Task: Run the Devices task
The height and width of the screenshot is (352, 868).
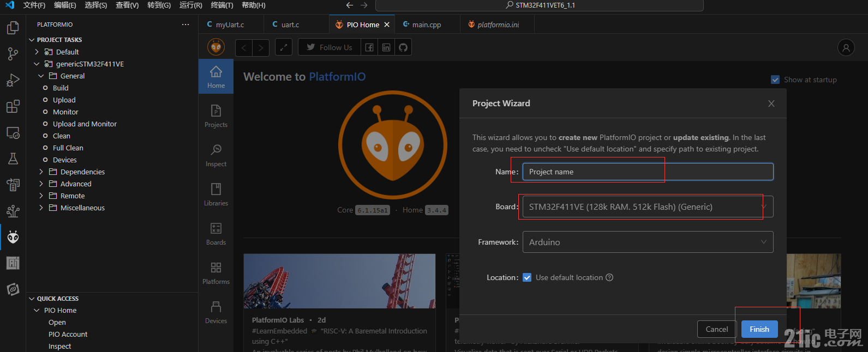Action: [65, 160]
